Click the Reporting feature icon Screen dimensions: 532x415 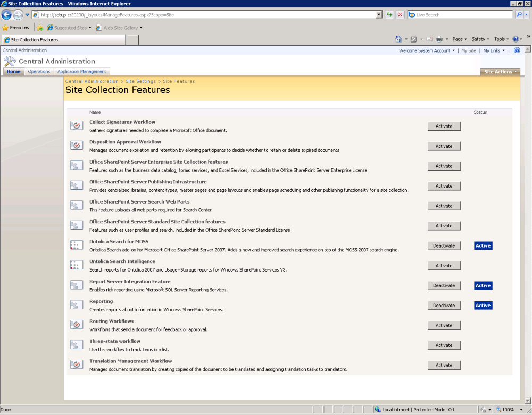[x=77, y=305]
